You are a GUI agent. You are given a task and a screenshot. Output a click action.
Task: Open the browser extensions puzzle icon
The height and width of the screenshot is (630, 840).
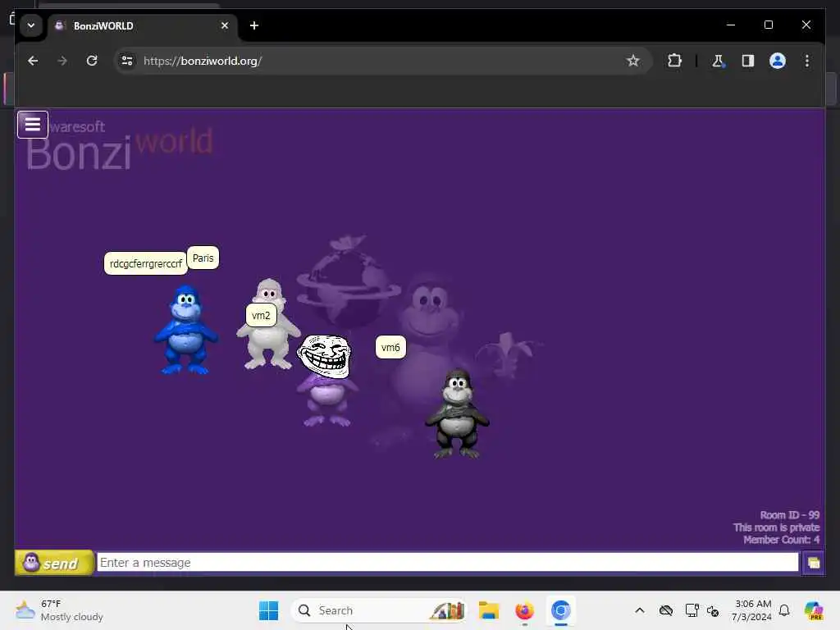(674, 61)
